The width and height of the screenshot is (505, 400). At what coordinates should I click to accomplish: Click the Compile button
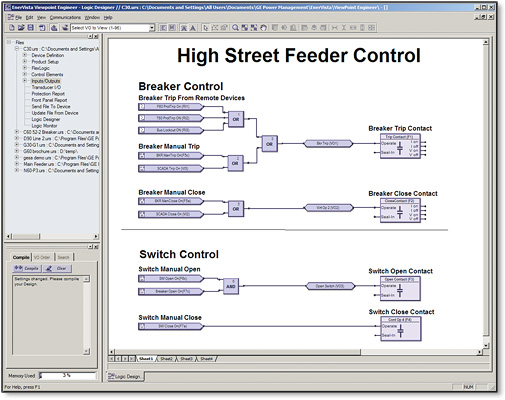pyautogui.click(x=27, y=268)
